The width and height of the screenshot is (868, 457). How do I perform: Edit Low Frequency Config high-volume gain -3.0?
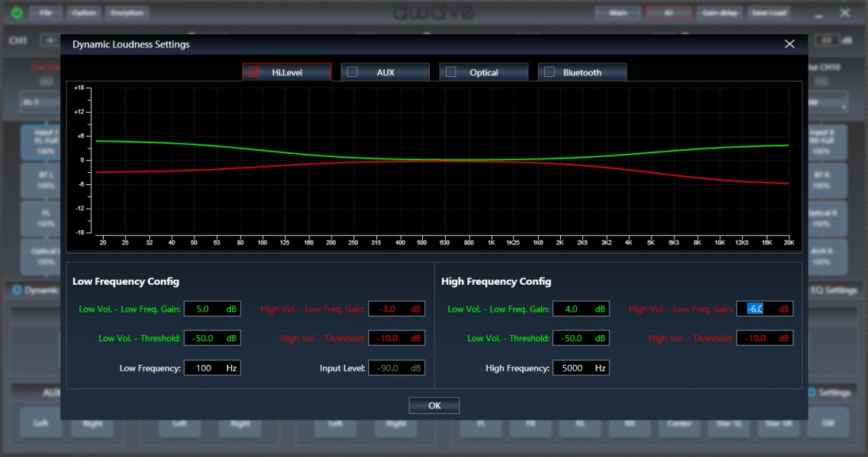tap(396, 308)
